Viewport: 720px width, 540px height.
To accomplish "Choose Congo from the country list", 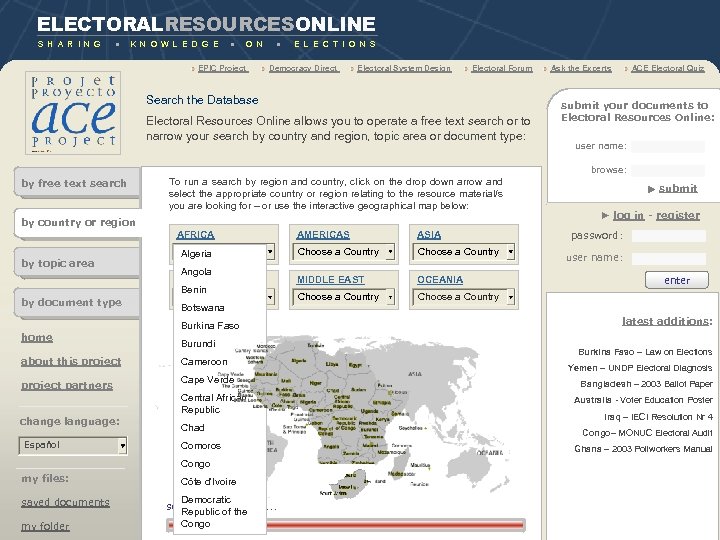I will click(x=195, y=464).
